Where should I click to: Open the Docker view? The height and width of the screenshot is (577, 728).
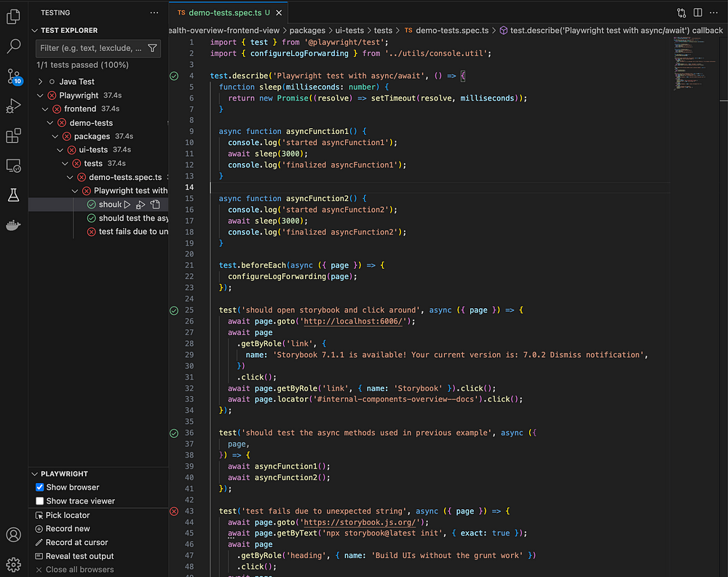click(13, 225)
